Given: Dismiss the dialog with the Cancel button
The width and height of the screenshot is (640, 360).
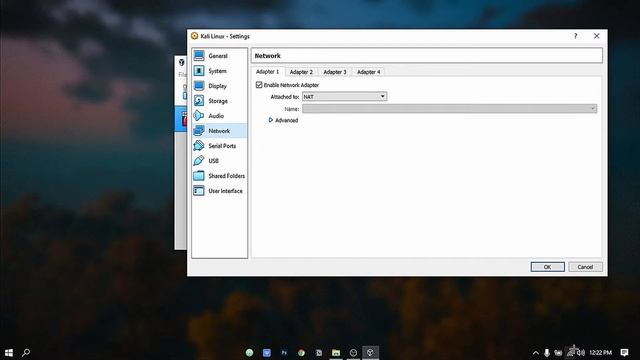Looking at the screenshot, I should pyautogui.click(x=585, y=267).
